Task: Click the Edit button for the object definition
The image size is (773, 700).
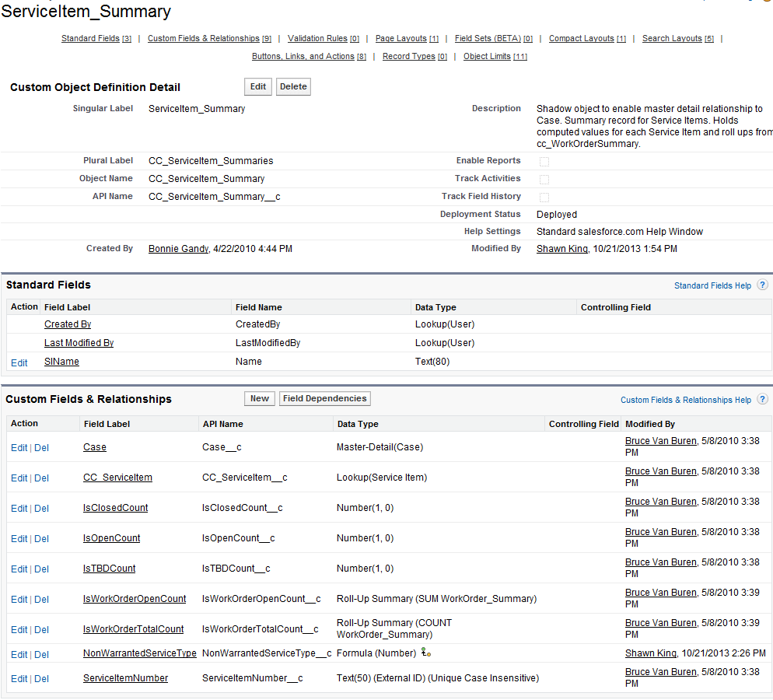Action: click(257, 86)
